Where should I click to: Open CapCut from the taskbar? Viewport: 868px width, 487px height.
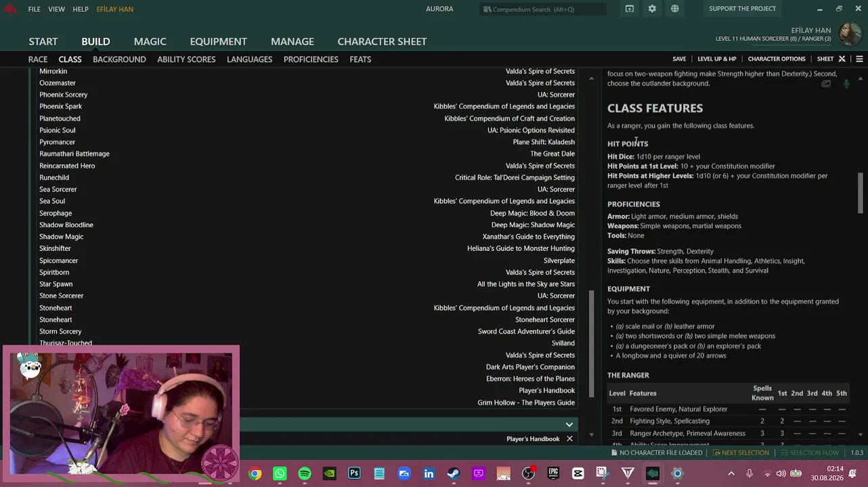578,474
